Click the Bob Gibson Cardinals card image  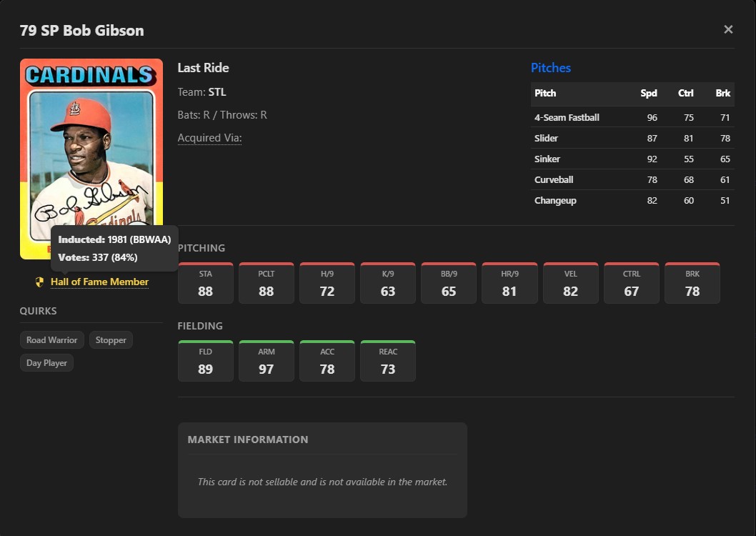pos(91,159)
